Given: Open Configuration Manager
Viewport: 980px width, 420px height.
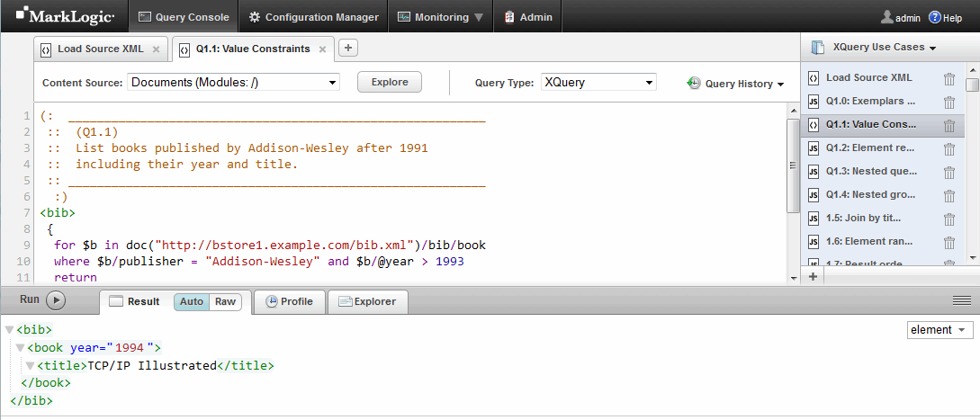Looking at the screenshot, I should (313, 17).
